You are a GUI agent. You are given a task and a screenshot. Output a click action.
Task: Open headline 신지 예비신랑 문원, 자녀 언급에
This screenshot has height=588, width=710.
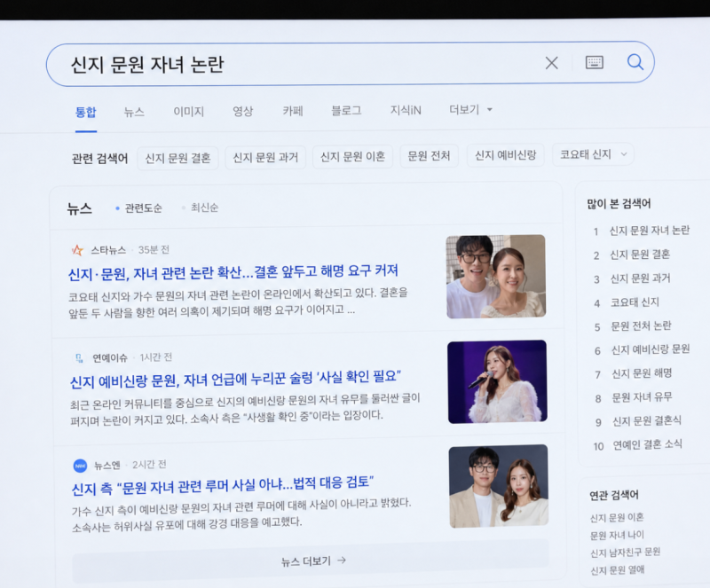[235, 379]
